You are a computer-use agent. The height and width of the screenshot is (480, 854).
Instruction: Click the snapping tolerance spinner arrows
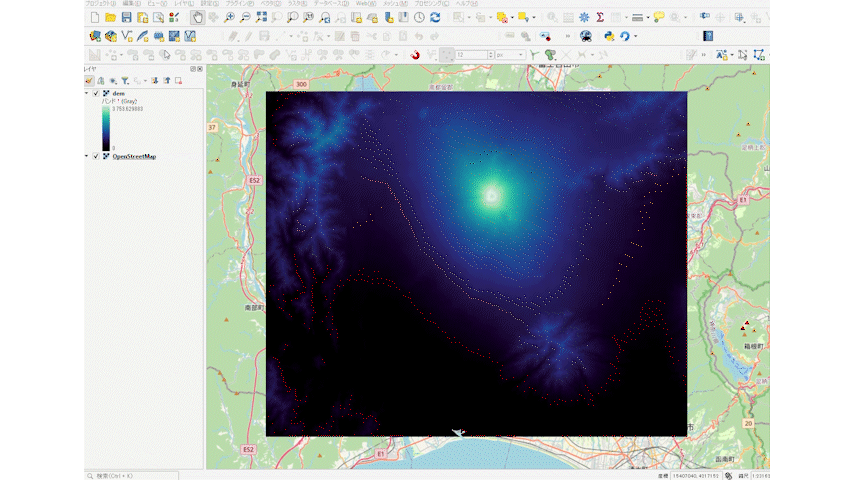click(x=491, y=55)
